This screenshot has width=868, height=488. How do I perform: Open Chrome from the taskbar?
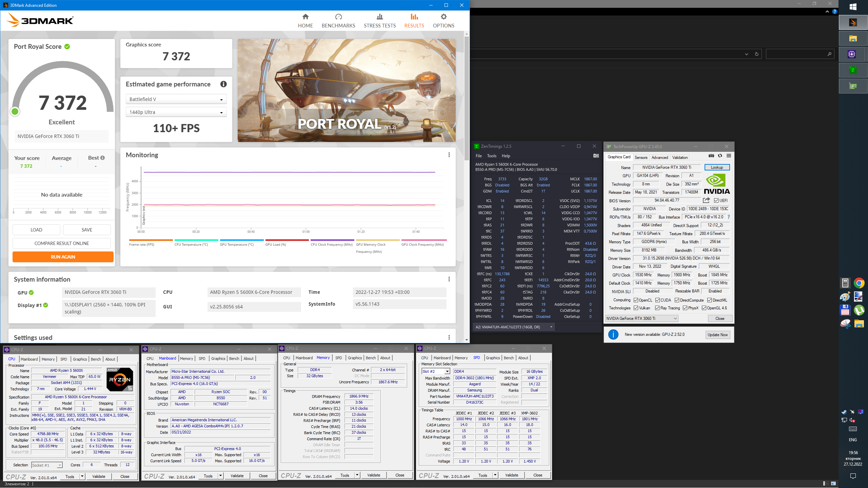pos(859,283)
